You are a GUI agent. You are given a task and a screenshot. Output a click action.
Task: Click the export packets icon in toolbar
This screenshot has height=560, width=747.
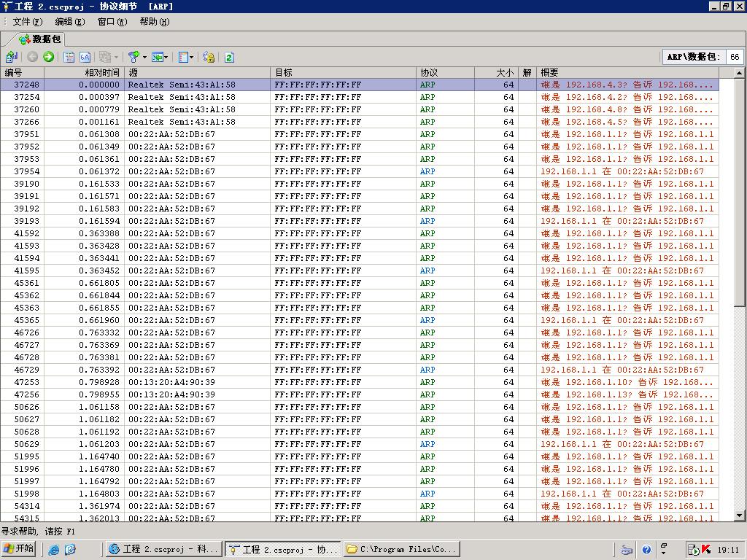pyautogui.click(x=11, y=57)
